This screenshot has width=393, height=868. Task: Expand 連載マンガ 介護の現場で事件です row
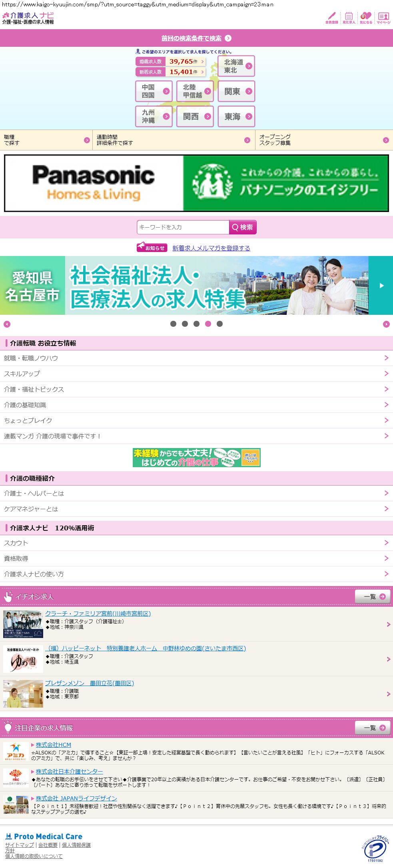[196, 436]
